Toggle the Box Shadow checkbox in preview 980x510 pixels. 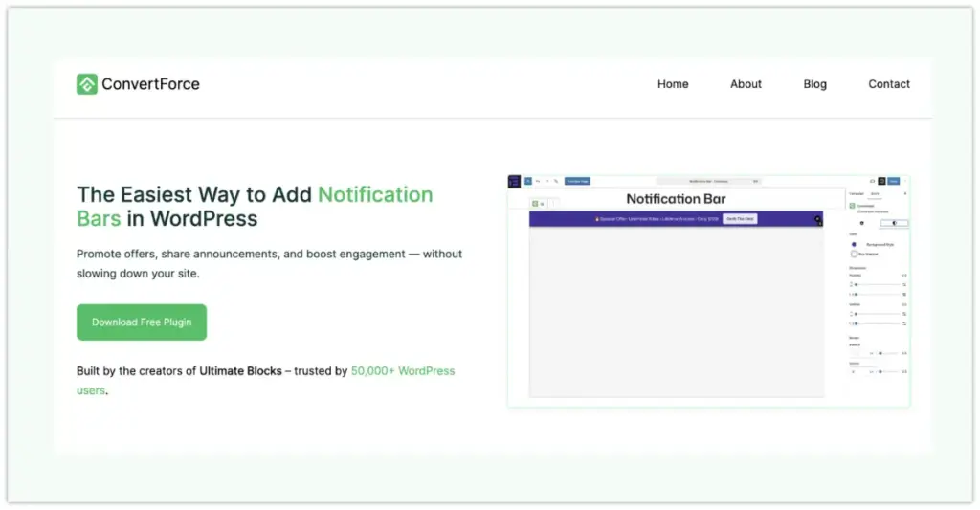[854, 255]
